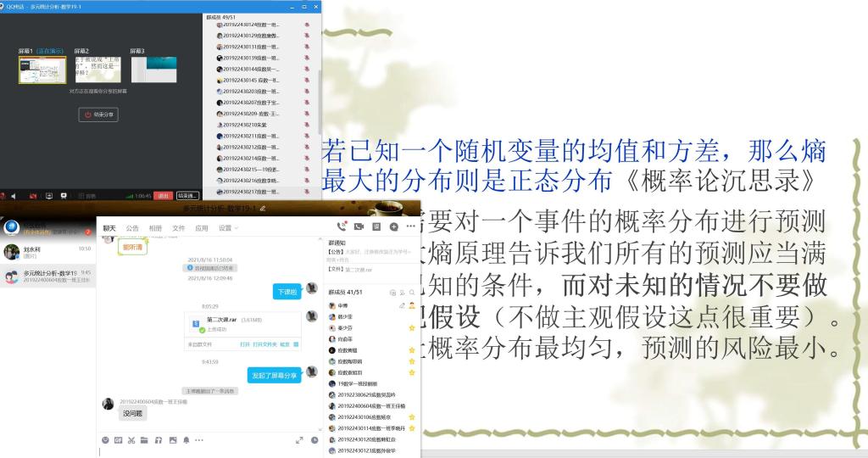Switch to the 公告 tab
This screenshot has height=458, width=868.
(x=132, y=228)
